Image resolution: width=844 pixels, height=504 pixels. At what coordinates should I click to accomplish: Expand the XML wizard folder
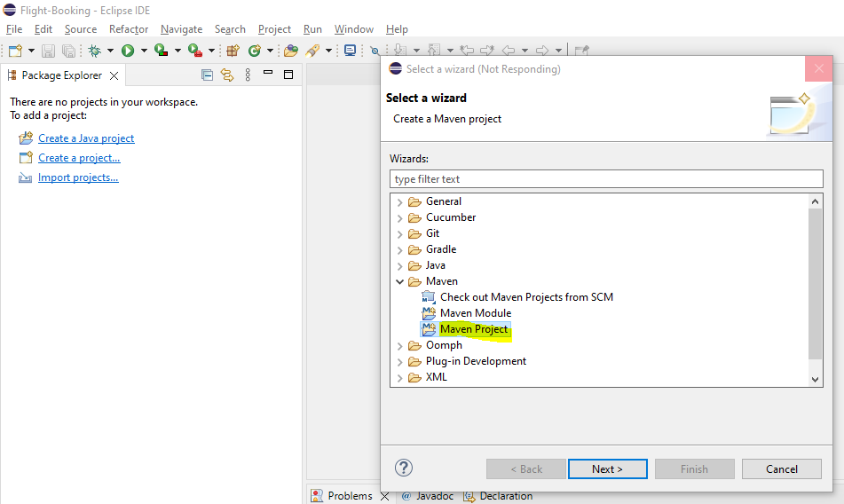[399, 378]
